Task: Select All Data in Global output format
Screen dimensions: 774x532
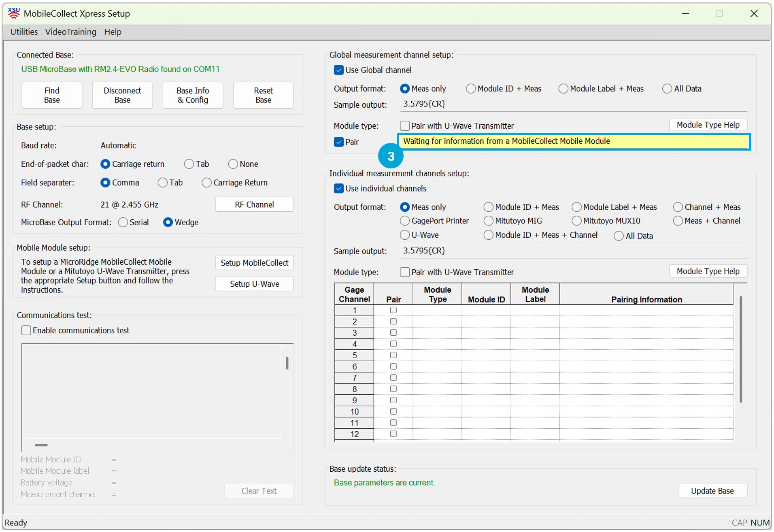Action: [667, 89]
